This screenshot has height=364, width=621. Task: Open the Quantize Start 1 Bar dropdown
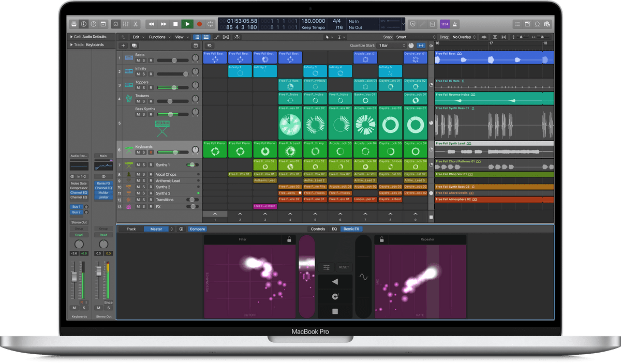(391, 45)
